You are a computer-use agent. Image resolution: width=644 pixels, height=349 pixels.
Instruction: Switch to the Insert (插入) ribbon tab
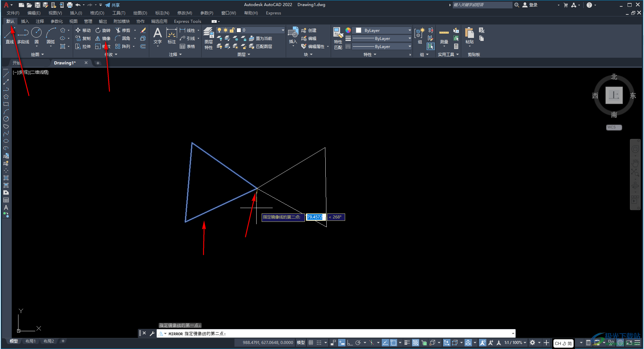tap(25, 21)
